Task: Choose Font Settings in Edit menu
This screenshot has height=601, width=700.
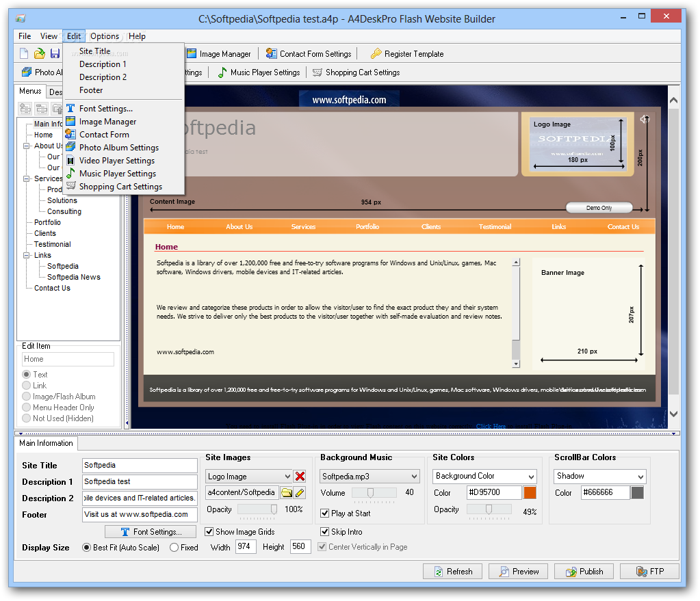Action: (124, 109)
